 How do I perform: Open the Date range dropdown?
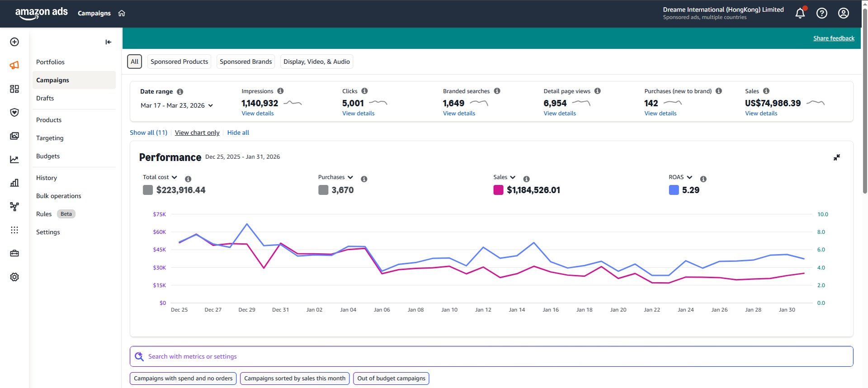[176, 105]
